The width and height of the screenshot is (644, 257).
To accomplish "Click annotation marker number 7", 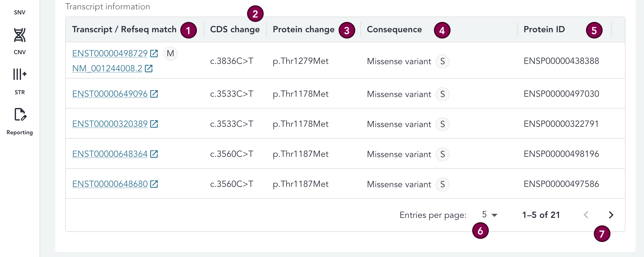I will 602,234.
